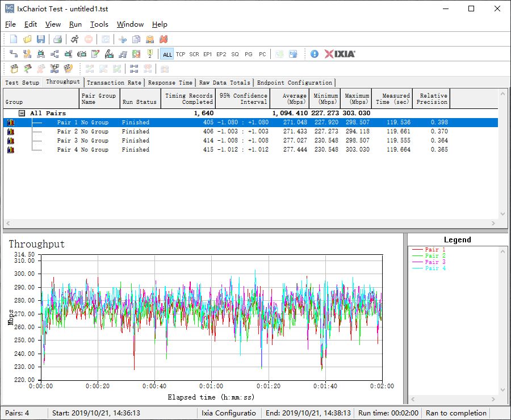The width and height of the screenshot is (511, 420).
Task: Switch to the Response Time tab
Action: click(170, 83)
